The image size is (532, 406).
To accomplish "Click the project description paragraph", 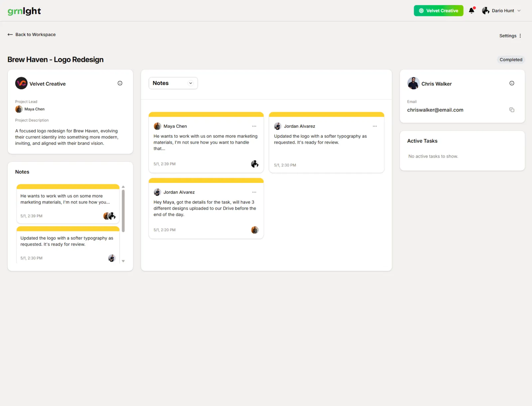I will 66,137.
